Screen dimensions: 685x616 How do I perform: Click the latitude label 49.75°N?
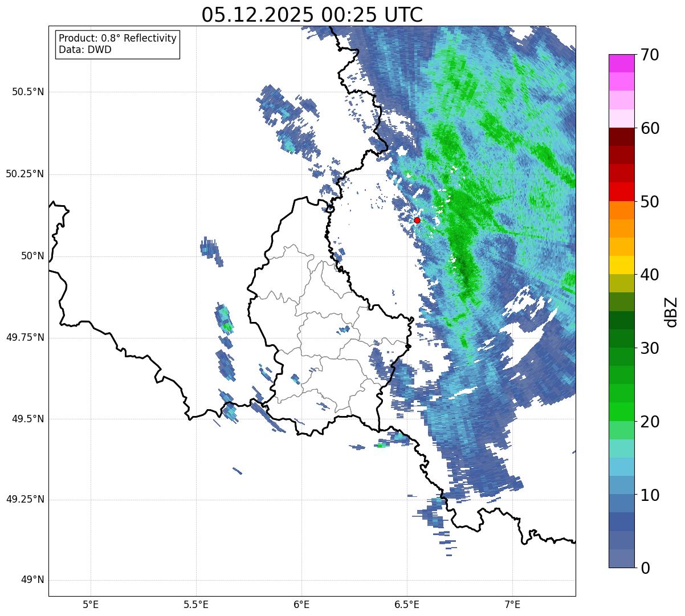click(x=25, y=337)
